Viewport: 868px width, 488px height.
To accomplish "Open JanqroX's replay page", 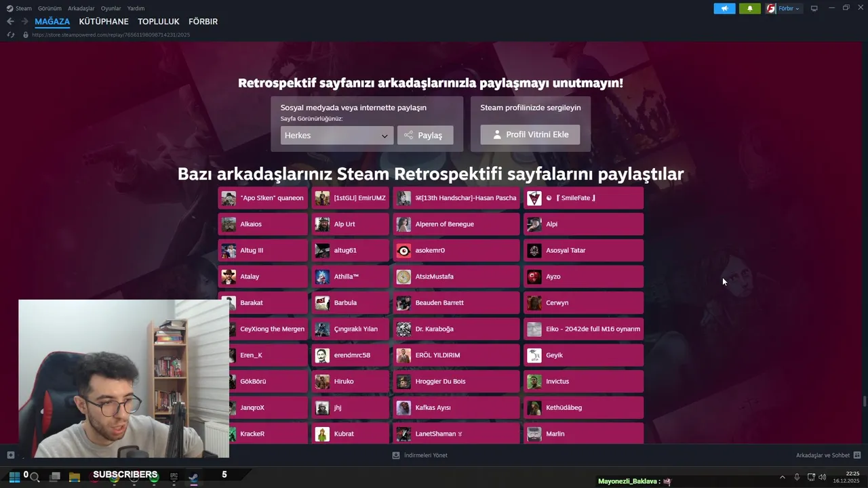I will [268, 407].
